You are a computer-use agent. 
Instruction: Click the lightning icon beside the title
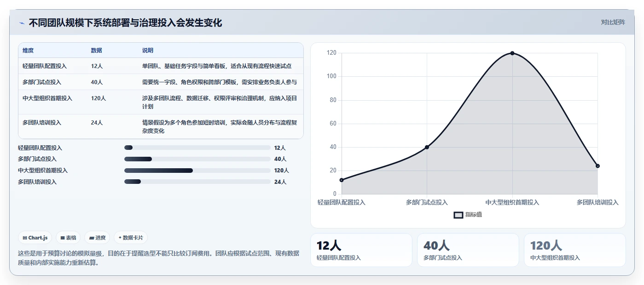point(22,23)
